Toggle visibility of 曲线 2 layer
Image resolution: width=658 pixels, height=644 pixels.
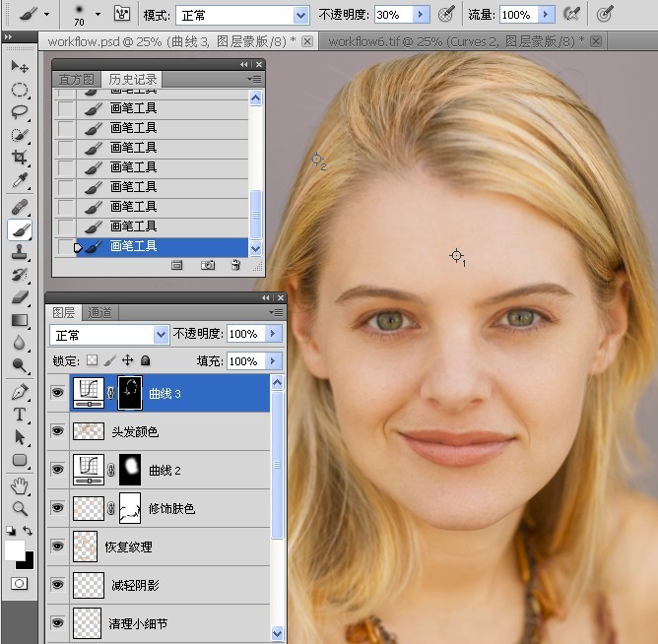[x=58, y=469]
